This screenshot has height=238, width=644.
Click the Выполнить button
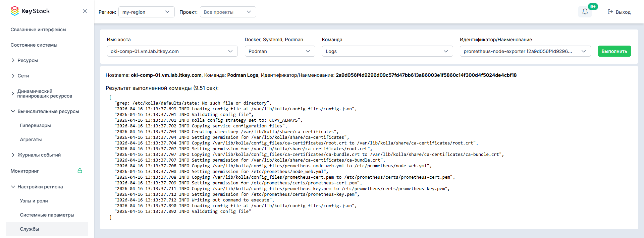click(614, 51)
